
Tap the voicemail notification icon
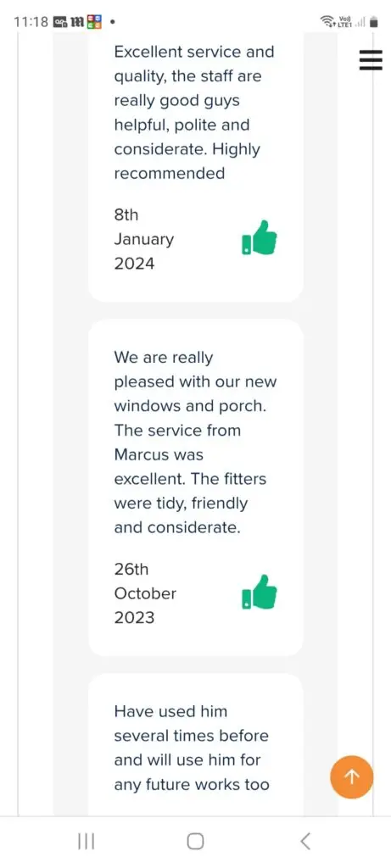[x=60, y=23]
